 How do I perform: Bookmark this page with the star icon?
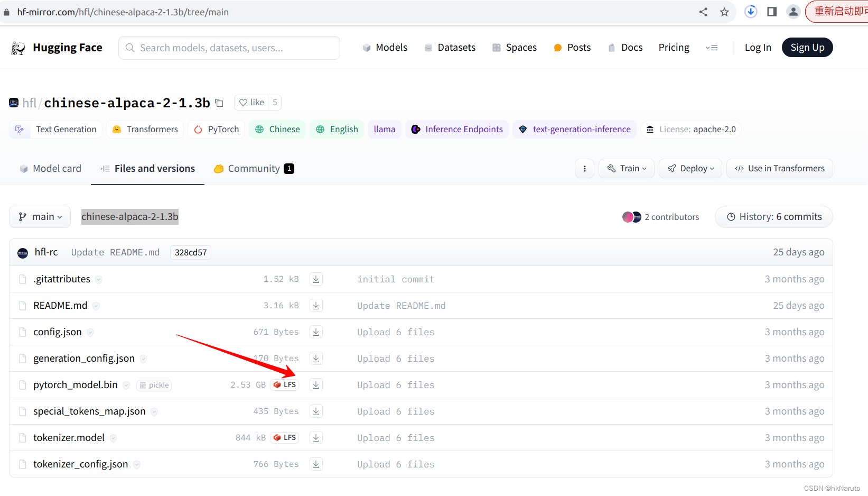click(724, 12)
